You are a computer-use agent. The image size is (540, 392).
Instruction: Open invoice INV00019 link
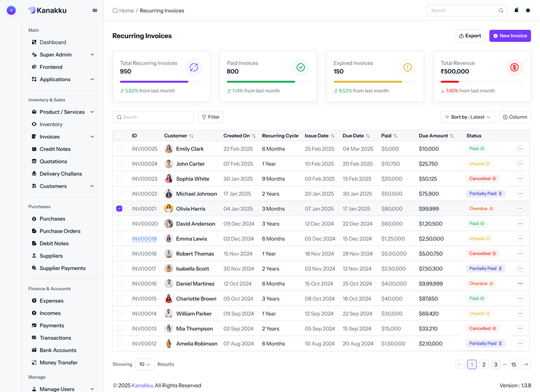pos(144,238)
